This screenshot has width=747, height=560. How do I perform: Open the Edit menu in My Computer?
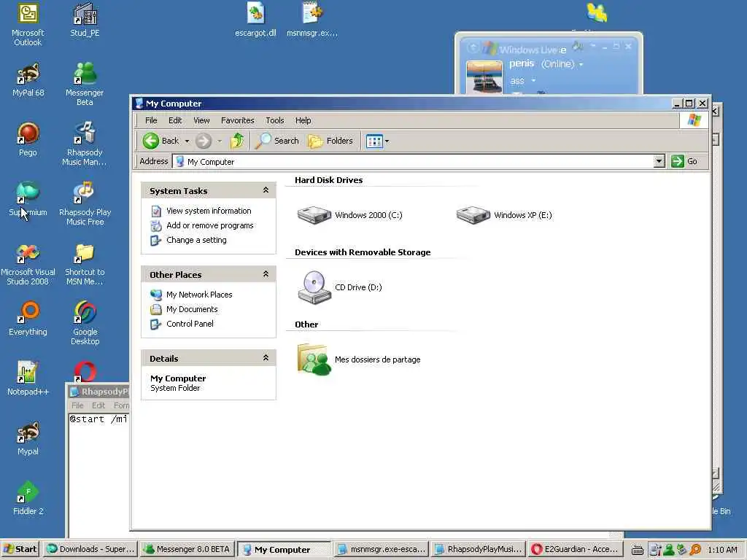pos(175,120)
